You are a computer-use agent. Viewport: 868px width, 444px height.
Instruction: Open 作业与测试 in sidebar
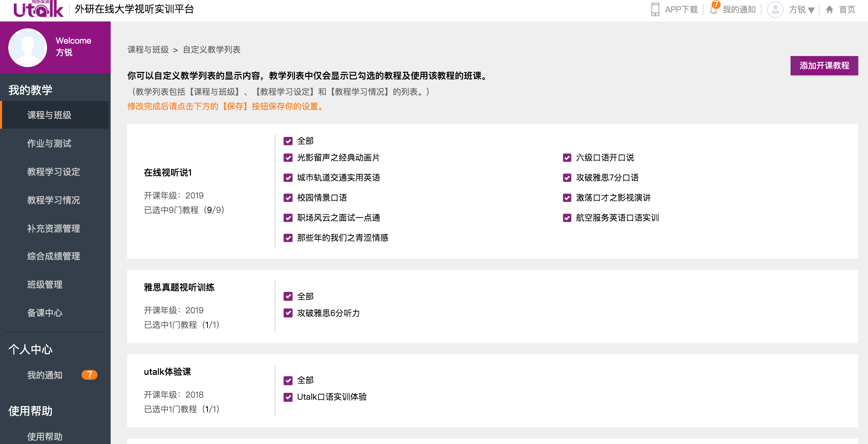click(49, 143)
